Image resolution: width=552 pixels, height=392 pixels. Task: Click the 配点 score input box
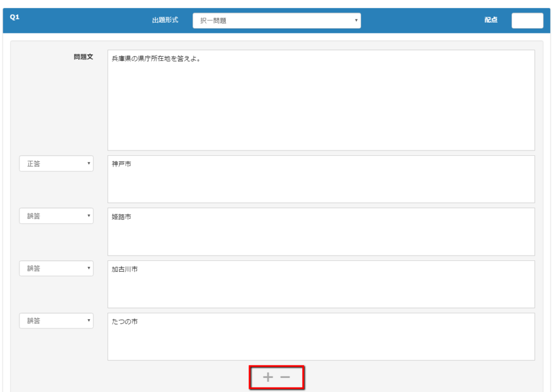[527, 20]
